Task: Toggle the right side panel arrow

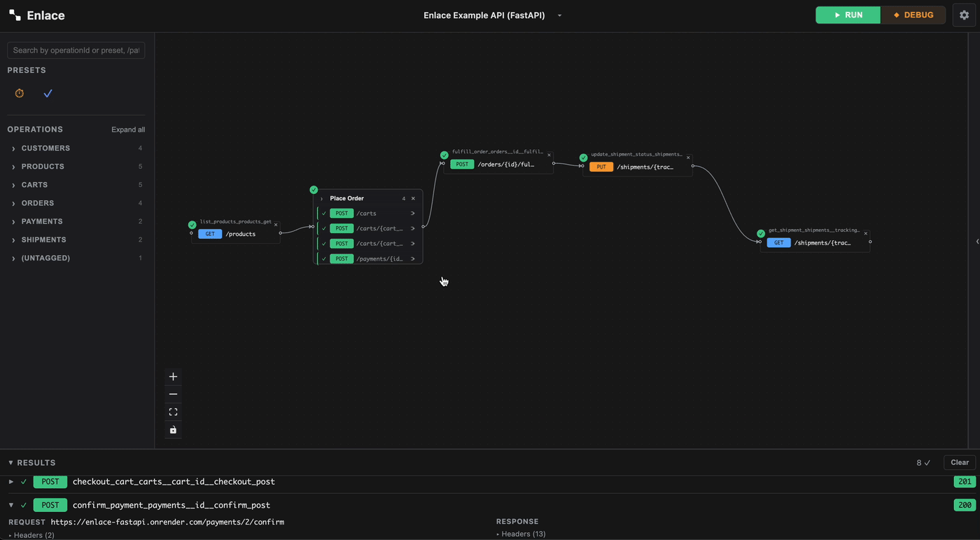Action: pos(977,242)
